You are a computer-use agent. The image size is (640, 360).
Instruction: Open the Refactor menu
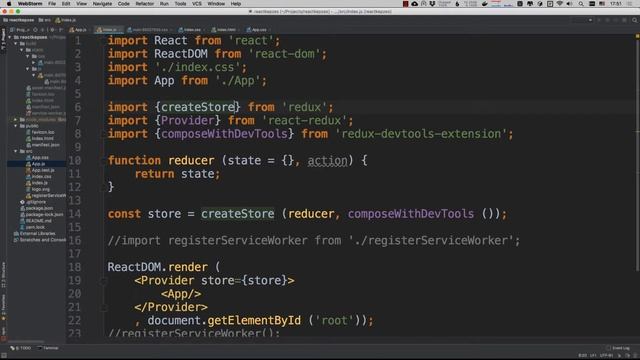pyautogui.click(x=144, y=4)
